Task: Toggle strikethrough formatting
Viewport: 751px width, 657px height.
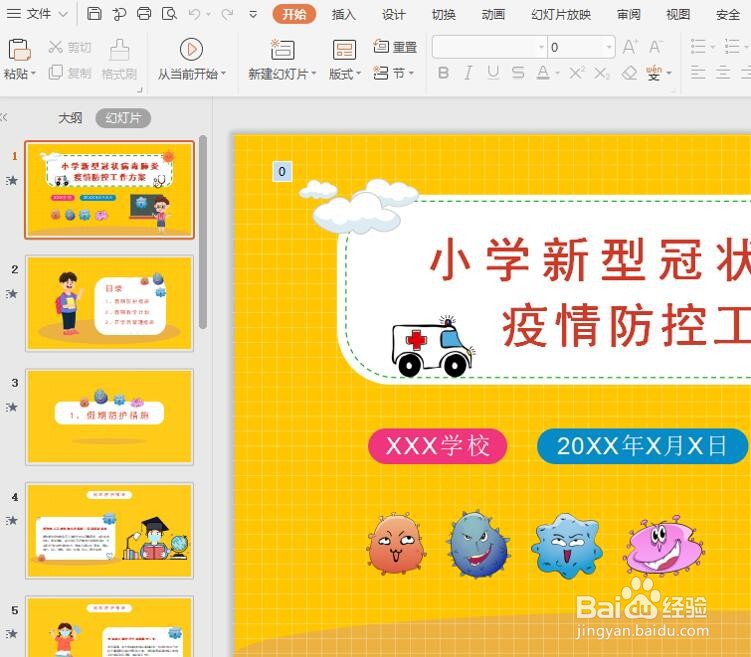Action: (518, 73)
